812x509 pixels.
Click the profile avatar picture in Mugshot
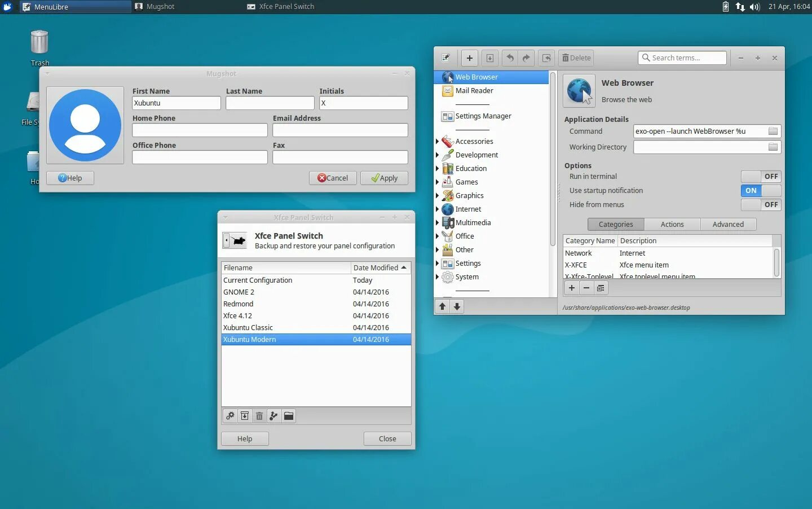[x=85, y=125]
